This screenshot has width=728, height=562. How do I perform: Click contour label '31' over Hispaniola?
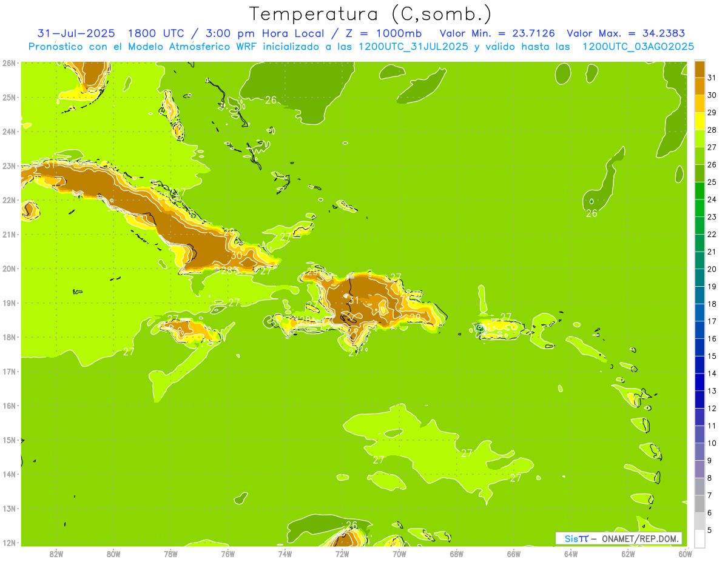tap(354, 300)
